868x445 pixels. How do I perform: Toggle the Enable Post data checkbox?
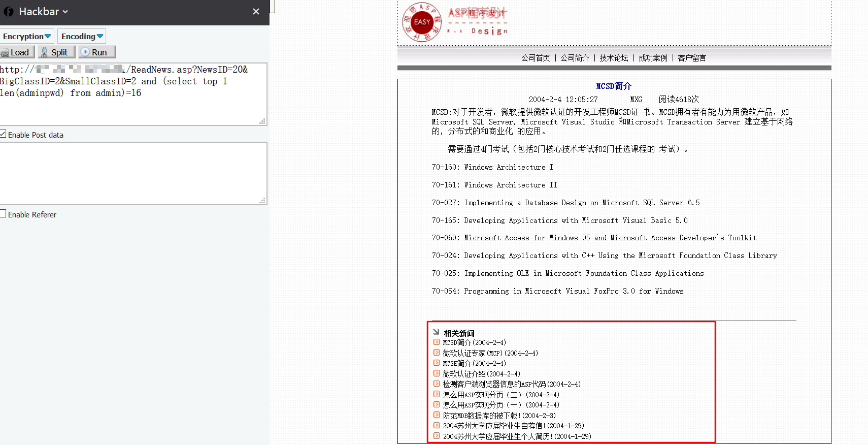click(3, 134)
